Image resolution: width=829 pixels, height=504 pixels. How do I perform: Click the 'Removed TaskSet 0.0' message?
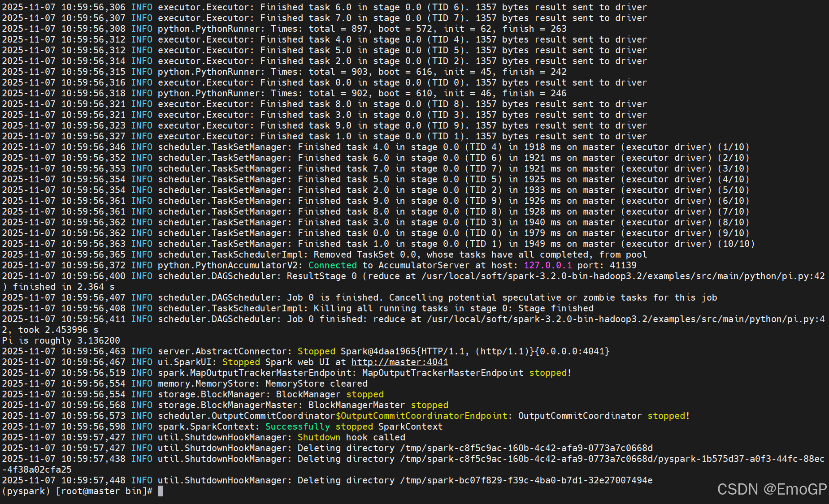click(x=365, y=254)
